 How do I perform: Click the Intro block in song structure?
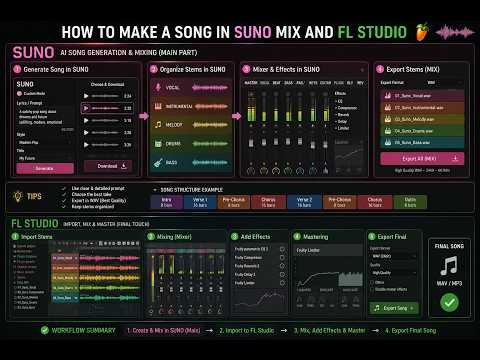pyautogui.click(x=167, y=202)
